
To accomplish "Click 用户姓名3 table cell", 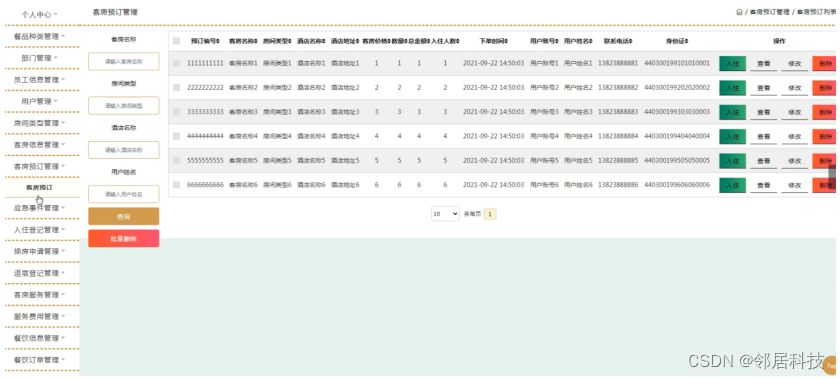I will point(578,112).
